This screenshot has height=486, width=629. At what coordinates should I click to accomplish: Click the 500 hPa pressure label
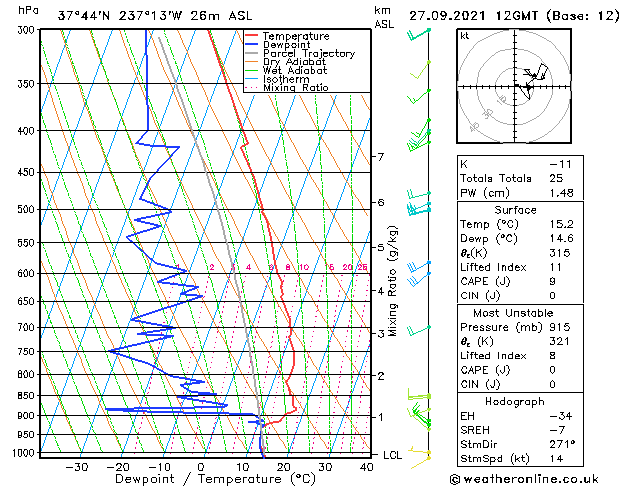(28, 209)
